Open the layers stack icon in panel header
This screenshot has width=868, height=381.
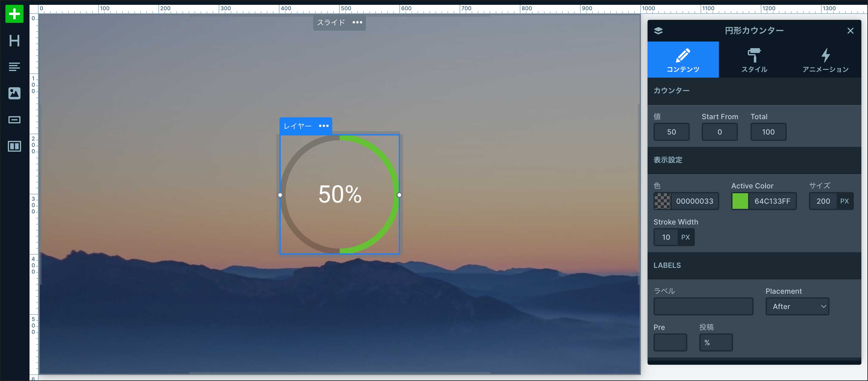point(658,31)
